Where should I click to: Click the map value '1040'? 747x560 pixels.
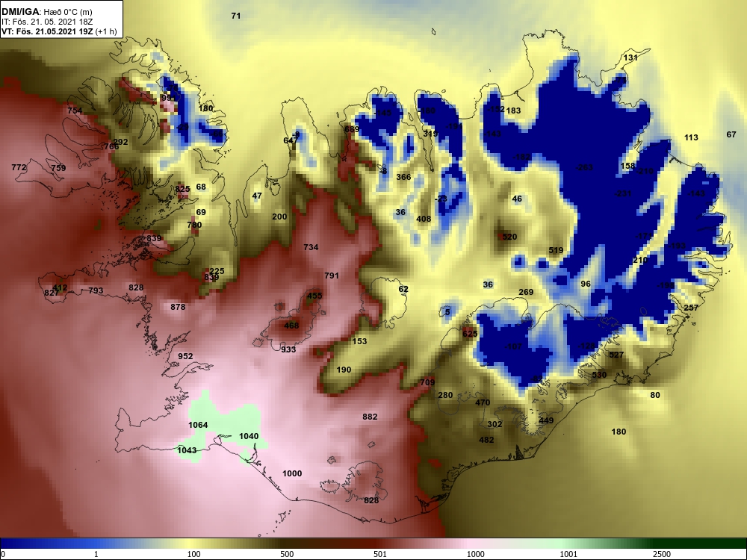(x=249, y=436)
